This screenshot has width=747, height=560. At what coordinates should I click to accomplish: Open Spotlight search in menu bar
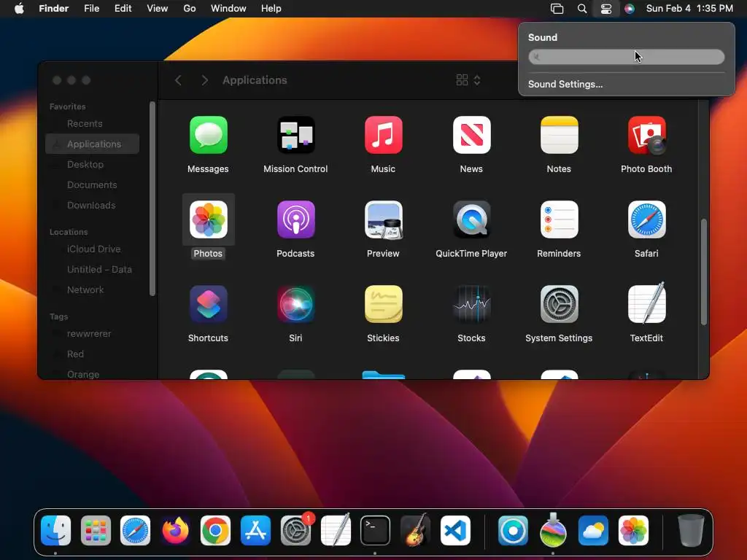(581, 9)
